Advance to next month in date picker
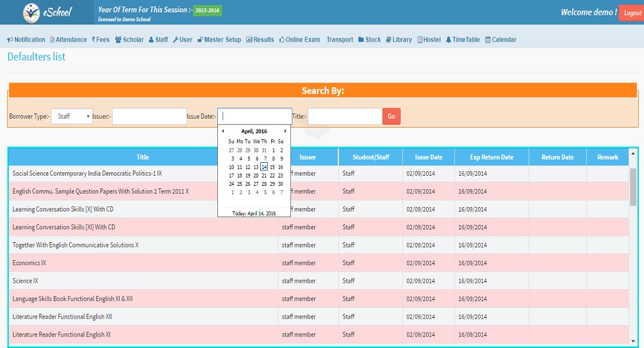This screenshot has height=348, width=644. (285, 131)
